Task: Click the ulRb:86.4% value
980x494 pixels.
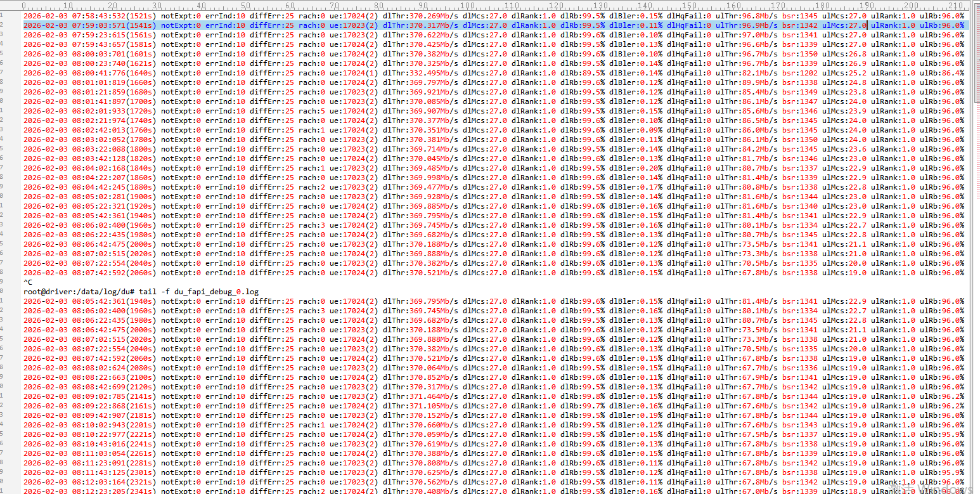Action: (942, 73)
